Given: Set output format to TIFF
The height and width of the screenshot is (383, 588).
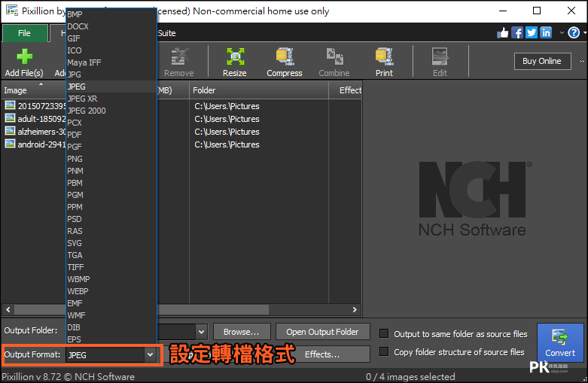Looking at the screenshot, I should [111, 267].
